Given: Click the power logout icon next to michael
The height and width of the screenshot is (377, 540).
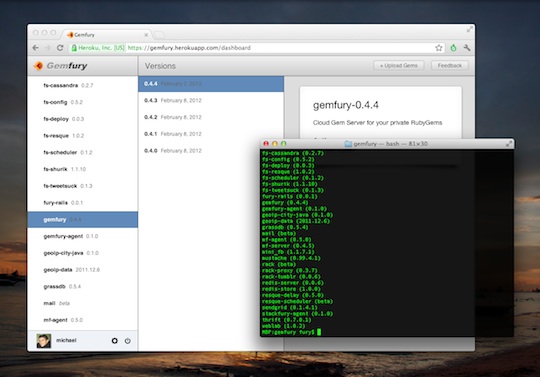Looking at the screenshot, I should [127, 341].
